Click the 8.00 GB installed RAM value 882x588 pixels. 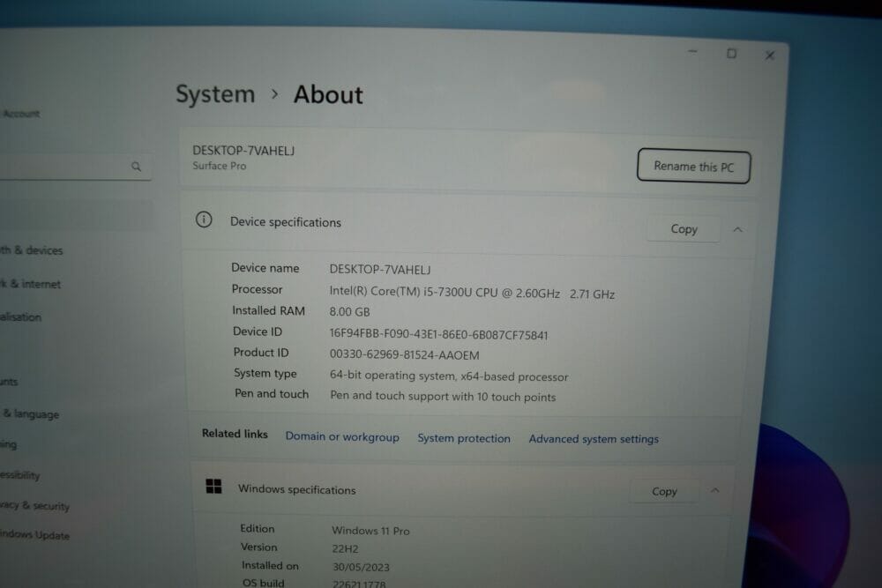349,312
